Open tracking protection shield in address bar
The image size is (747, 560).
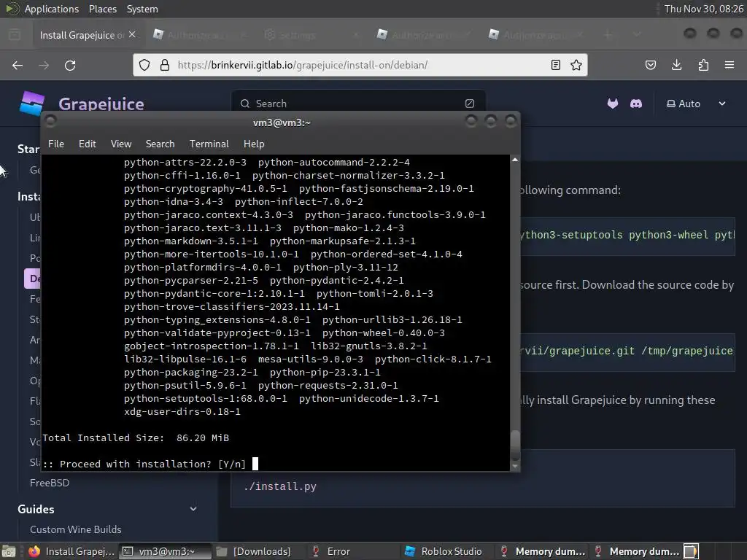[144, 65]
